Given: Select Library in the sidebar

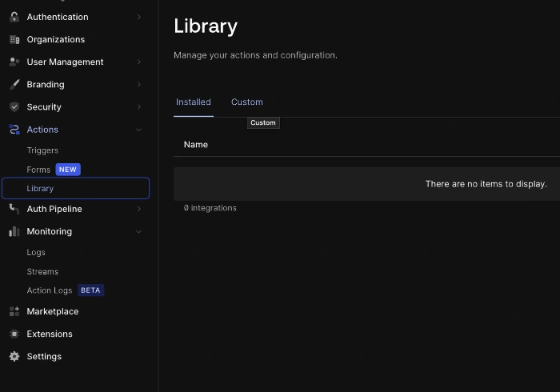Looking at the screenshot, I should coord(75,188).
